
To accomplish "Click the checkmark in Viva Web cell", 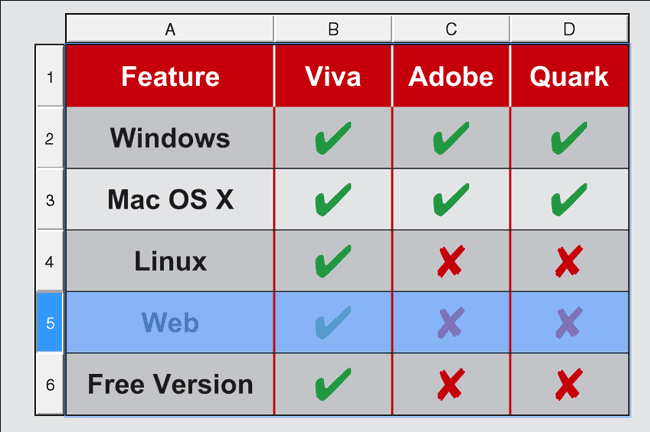I will [333, 323].
